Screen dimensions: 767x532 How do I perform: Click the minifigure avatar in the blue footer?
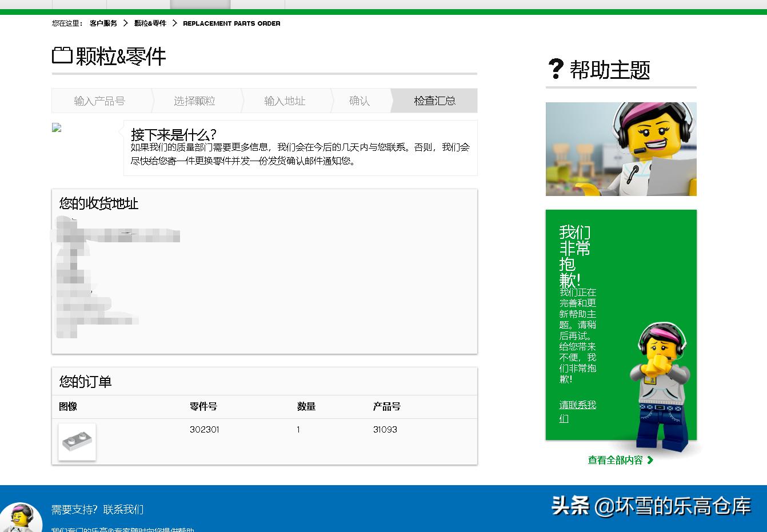click(x=21, y=518)
